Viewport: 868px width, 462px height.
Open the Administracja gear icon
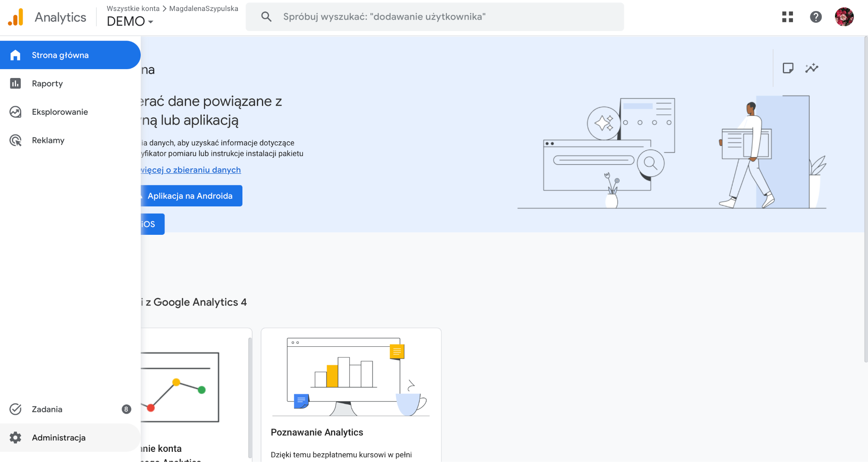point(15,437)
